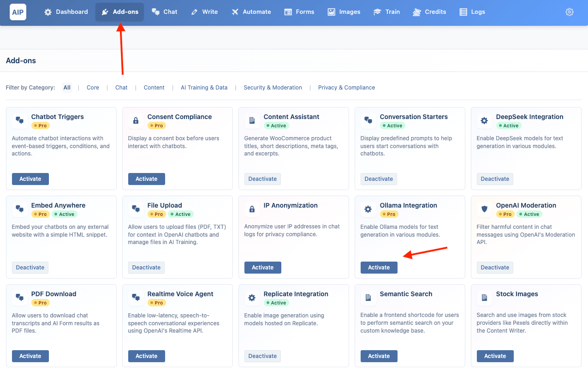This screenshot has width=588, height=370.
Task: Click the Pro badge on Ollama Integration
Action: pyautogui.click(x=389, y=214)
